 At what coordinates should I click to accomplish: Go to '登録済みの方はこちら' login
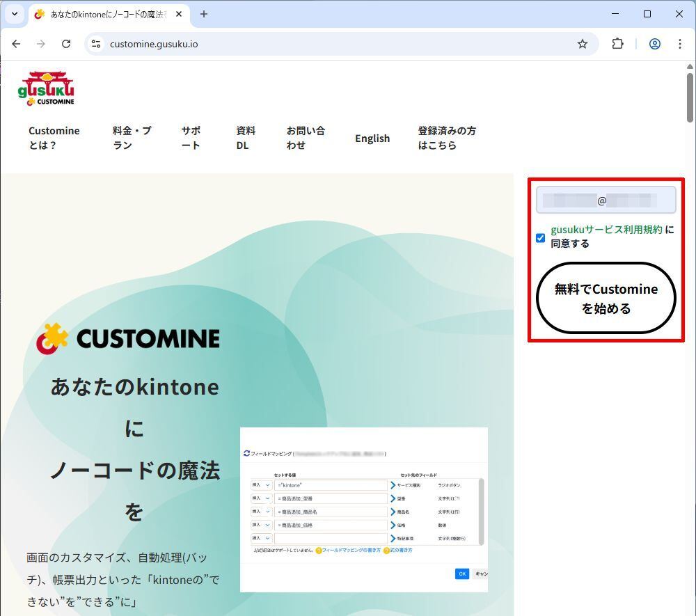tap(447, 138)
